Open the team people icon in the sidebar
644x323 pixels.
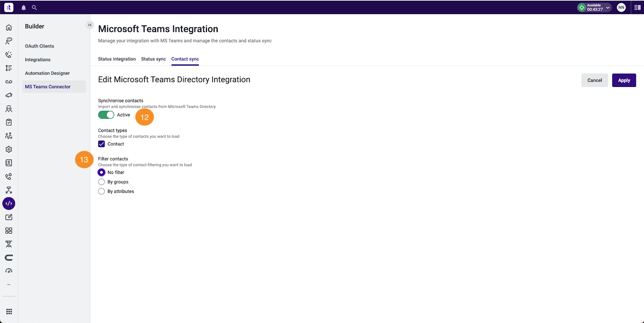9,109
